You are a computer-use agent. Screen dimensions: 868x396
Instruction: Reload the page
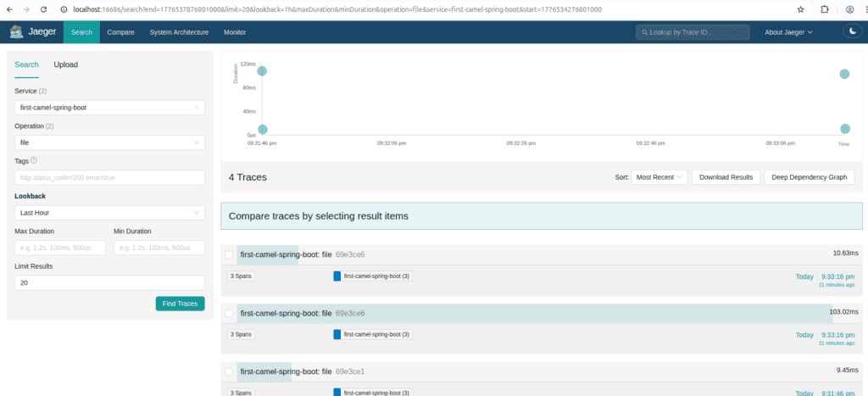point(44,9)
